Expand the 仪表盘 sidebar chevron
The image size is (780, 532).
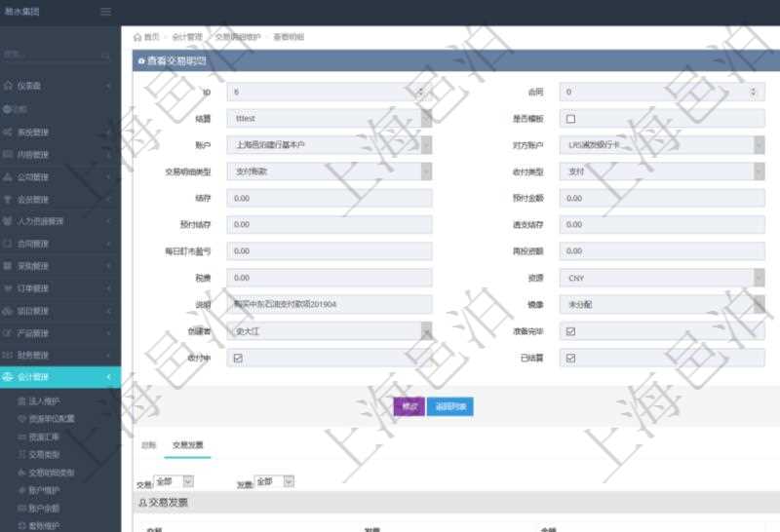pyautogui.click(x=108, y=86)
